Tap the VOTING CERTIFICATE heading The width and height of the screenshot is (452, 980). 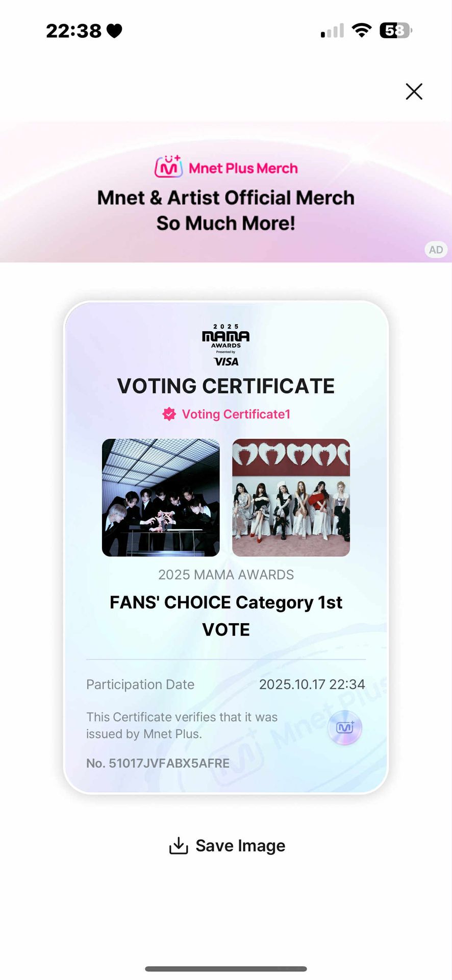click(x=225, y=386)
